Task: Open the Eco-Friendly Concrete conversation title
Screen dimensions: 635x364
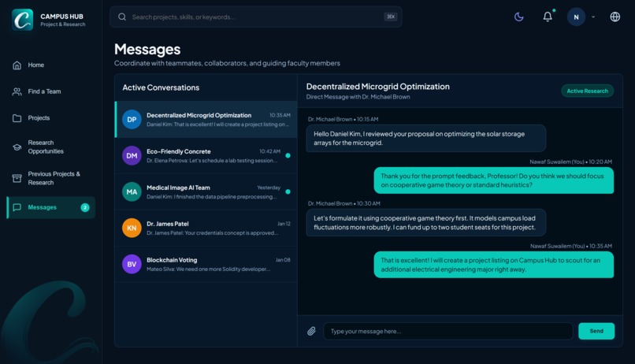Action: point(179,151)
